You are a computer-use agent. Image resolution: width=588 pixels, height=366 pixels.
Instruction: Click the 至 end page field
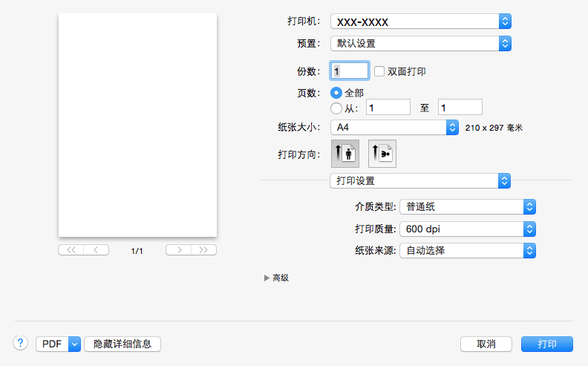tap(460, 107)
